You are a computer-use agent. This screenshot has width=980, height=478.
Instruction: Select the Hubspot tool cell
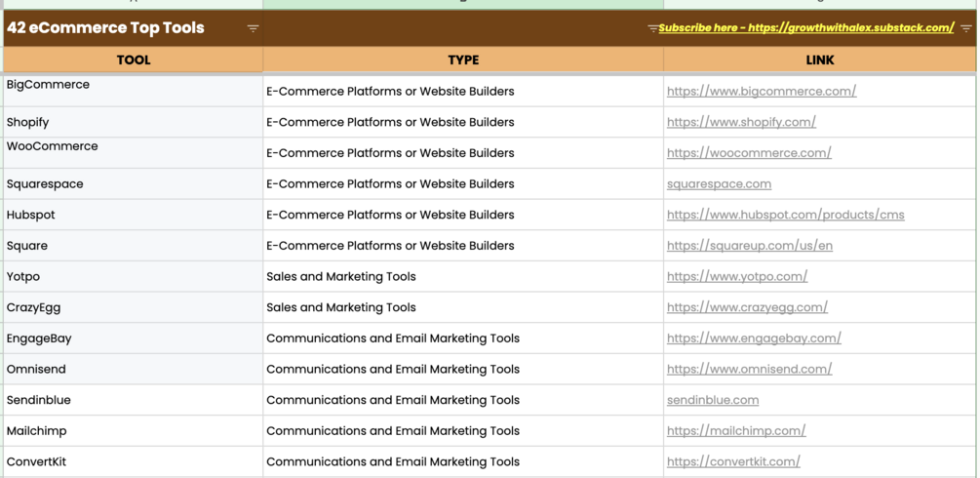click(x=134, y=215)
